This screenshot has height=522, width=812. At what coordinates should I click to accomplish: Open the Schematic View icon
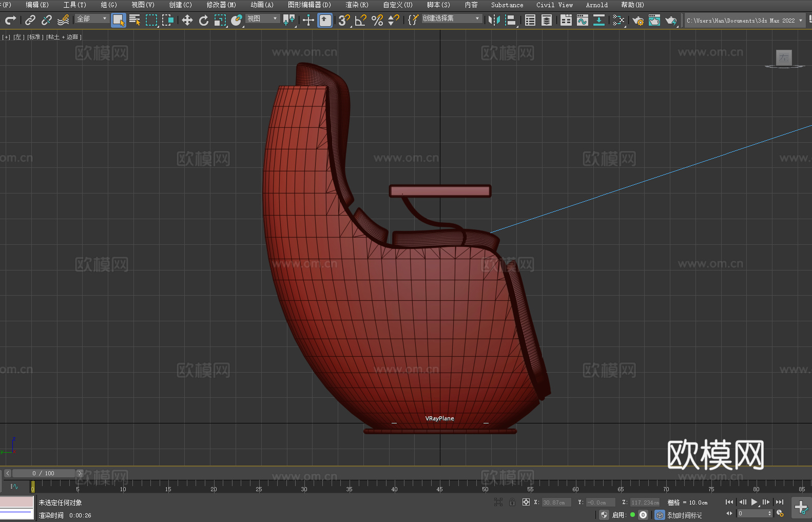click(599, 20)
